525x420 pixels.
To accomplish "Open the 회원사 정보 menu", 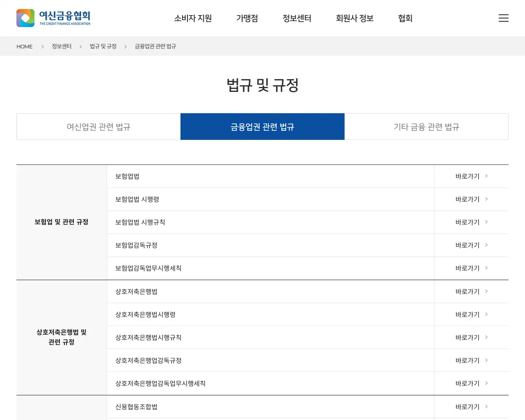I will 354,18.
